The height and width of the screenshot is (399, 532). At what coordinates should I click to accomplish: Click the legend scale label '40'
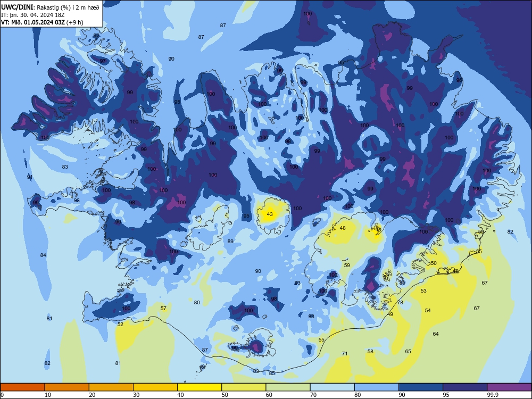[x=181, y=395]
